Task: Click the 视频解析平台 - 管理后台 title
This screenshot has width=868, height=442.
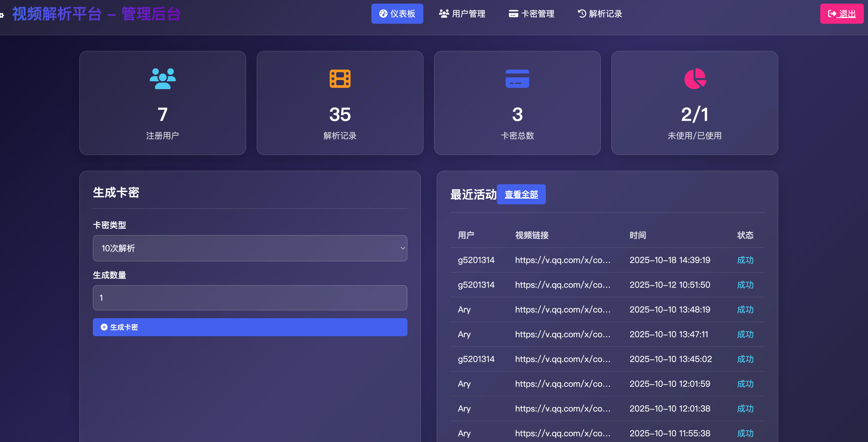Action: [96, 14]
